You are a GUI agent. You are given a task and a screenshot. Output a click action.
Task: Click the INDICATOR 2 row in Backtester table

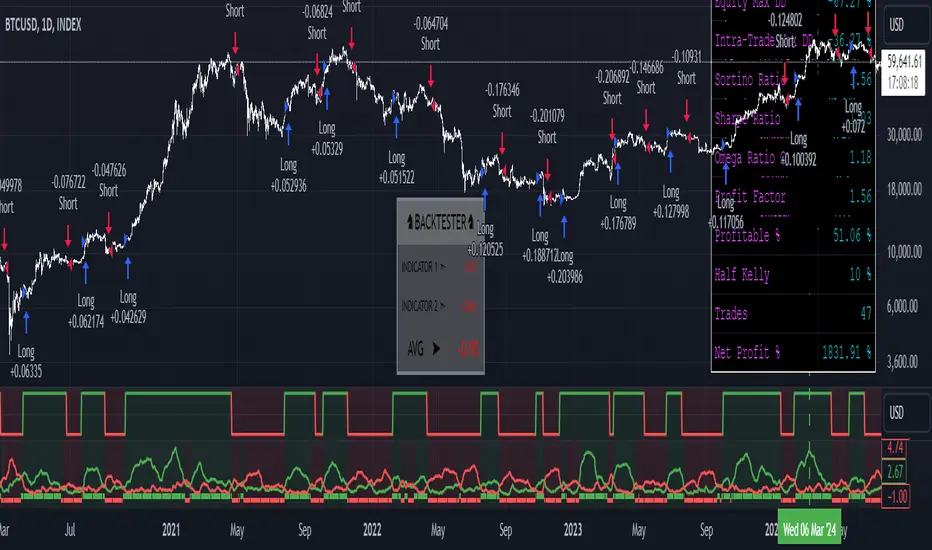click(x=440, y=306)
